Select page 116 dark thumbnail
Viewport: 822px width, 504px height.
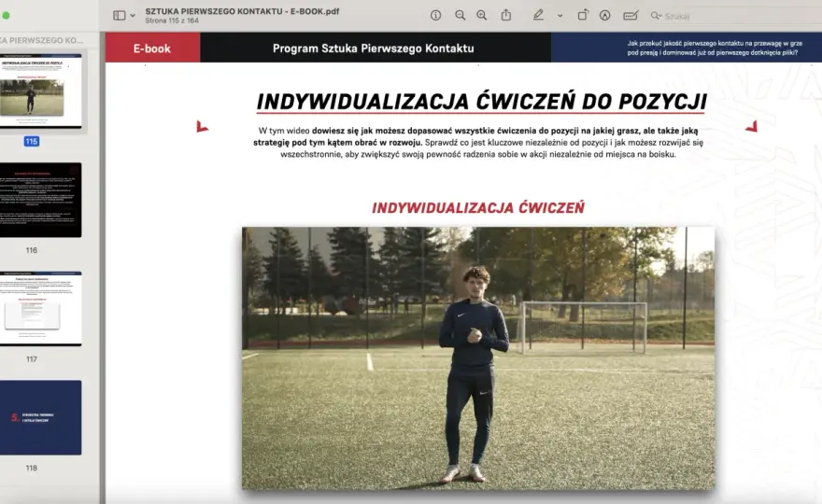(41, 200)
